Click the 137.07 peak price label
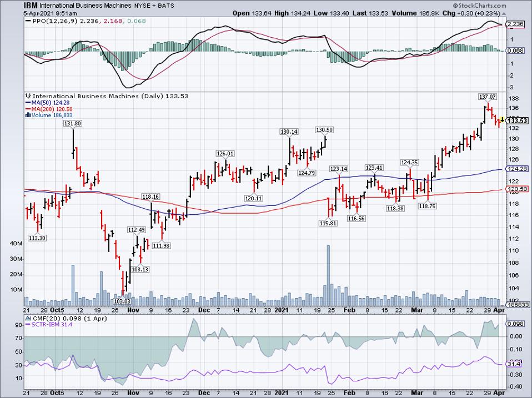 [488, 97]
